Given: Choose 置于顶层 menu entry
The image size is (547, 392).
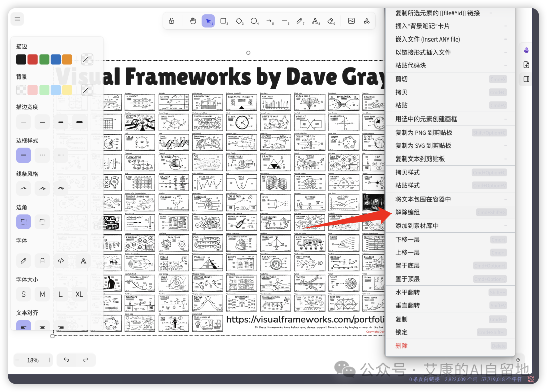Looking at the screenshot, I should [450, 279].
